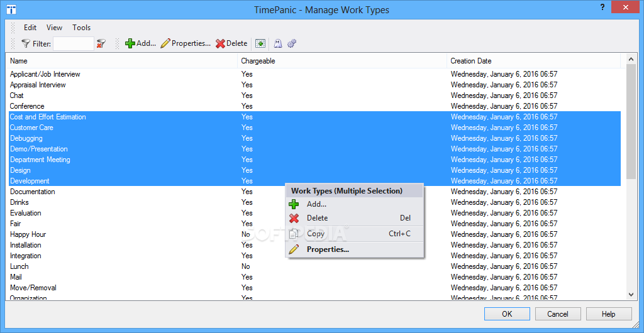Open the Tools menu

click(81, 28)
